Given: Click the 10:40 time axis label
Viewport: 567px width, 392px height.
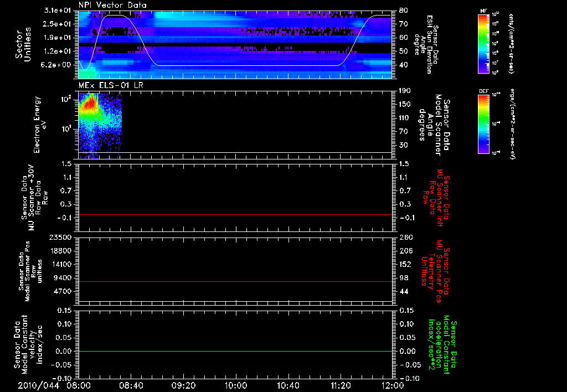Looking at the screenshot, I should [x=288, y=385].
